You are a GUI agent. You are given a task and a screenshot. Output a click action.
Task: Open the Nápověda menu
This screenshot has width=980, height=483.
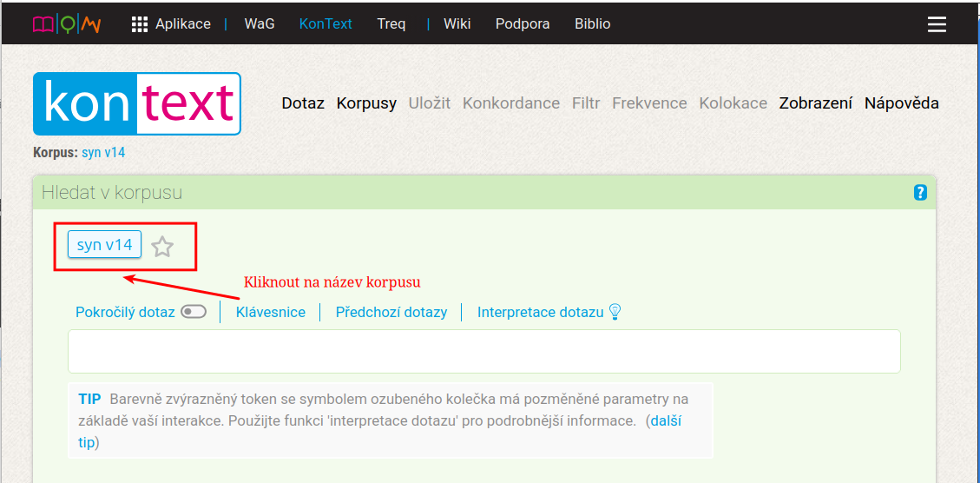901,103
